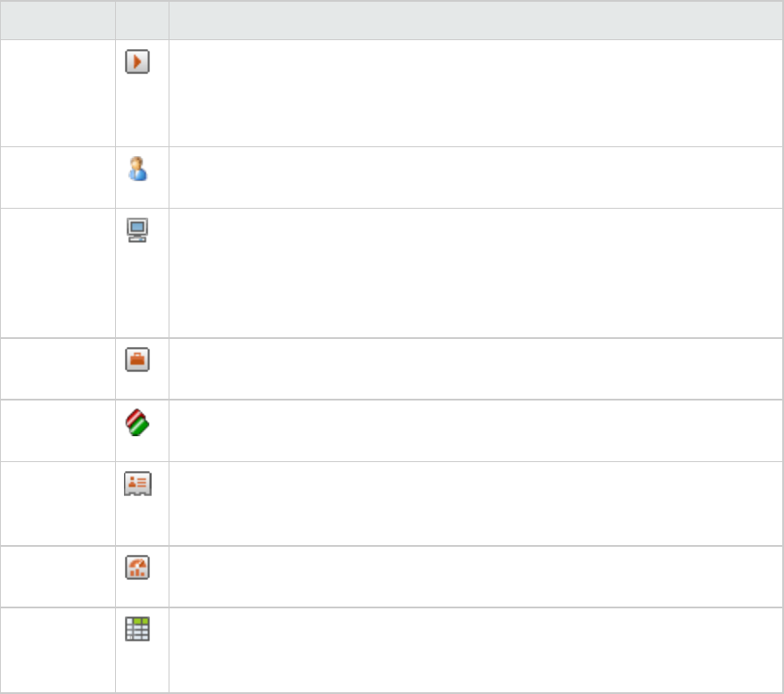Click the red and green tag icon
Screen dimensions: 784x694
pos(137,422)
